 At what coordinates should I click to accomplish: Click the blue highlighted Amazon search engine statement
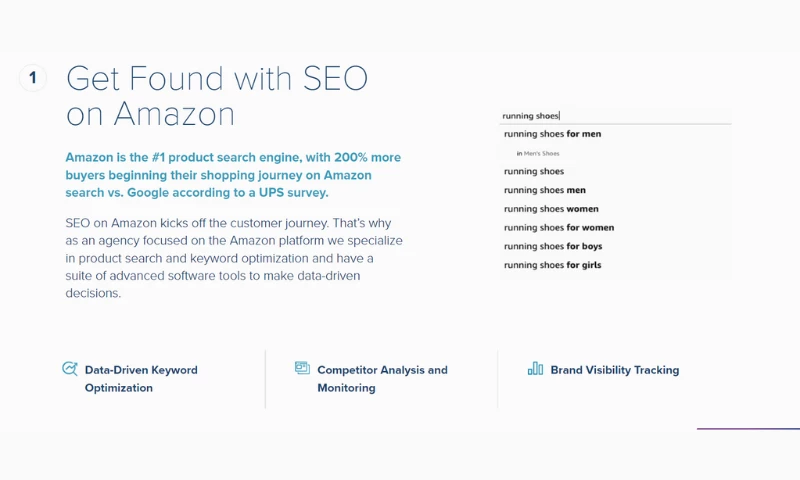(x=233, y=175)
